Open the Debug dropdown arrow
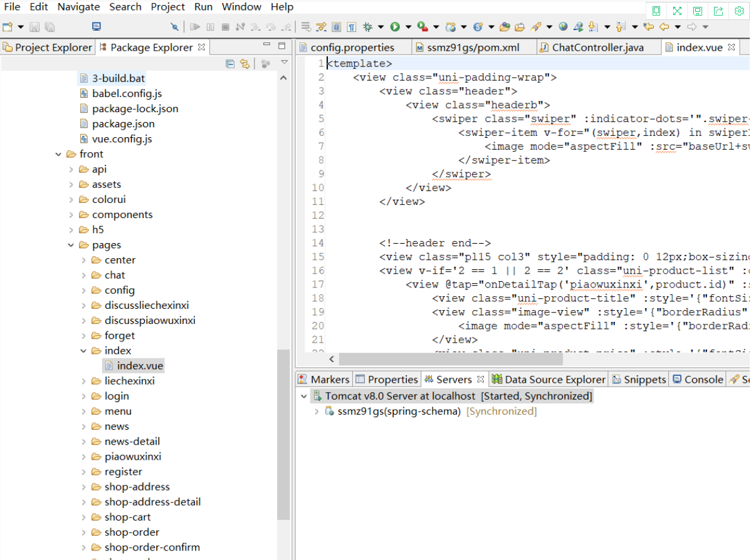The image size is (751, 560). click(x=381, y=27)
